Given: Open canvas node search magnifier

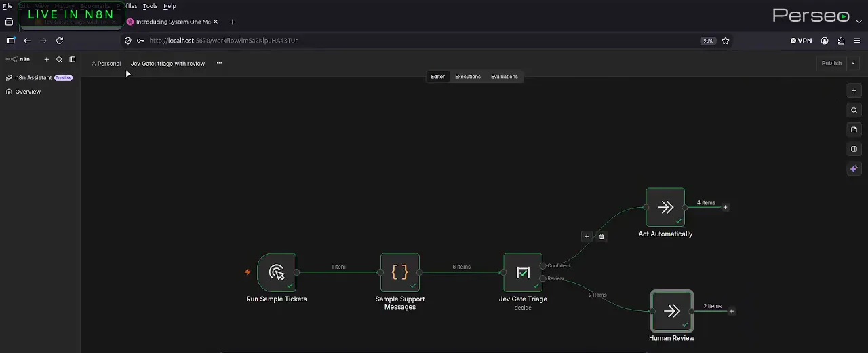Looking at the screenshot, I should click(x=854, y=110).
